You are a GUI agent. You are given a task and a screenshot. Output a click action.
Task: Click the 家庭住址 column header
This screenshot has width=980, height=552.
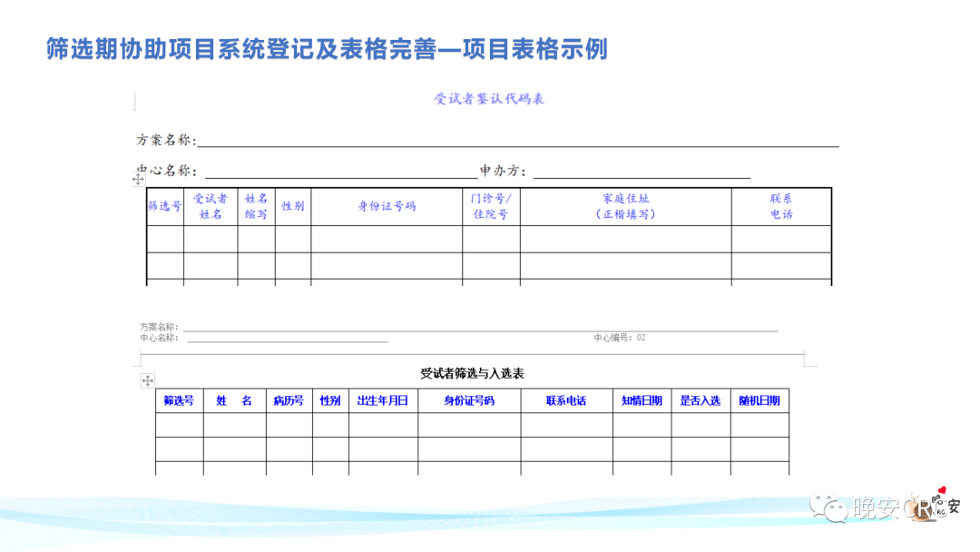(x=625, y=206)
